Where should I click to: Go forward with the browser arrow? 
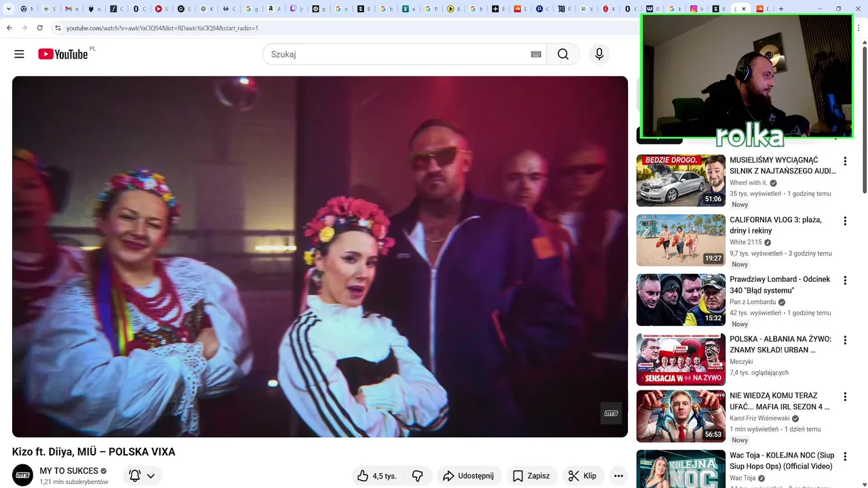click(24, 28)
